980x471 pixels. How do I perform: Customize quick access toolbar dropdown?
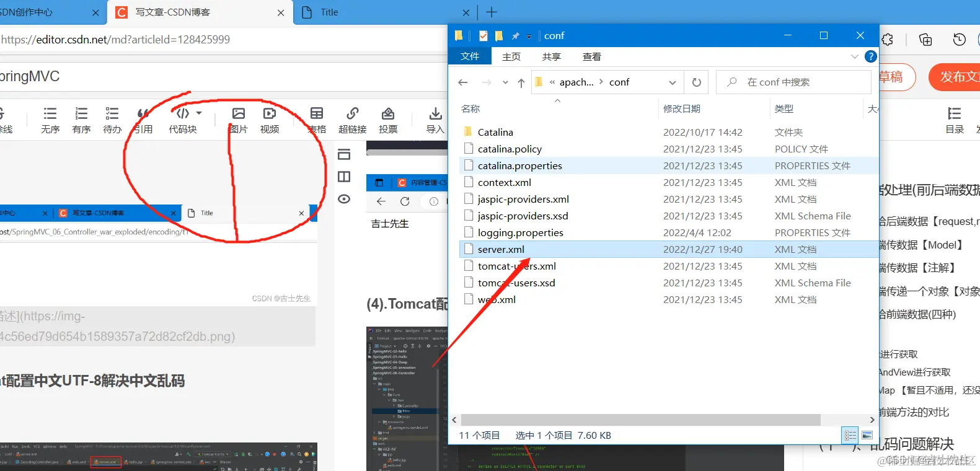[x=529, y=37]
